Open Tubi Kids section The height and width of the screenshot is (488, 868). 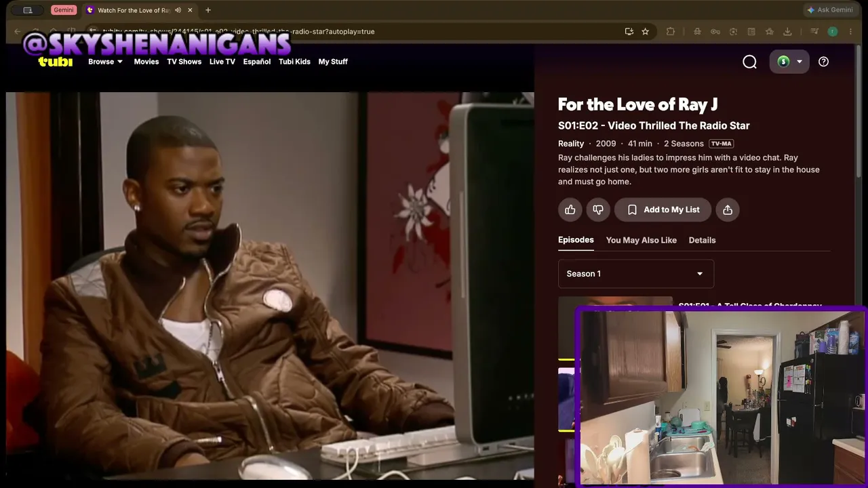point(294,62)
